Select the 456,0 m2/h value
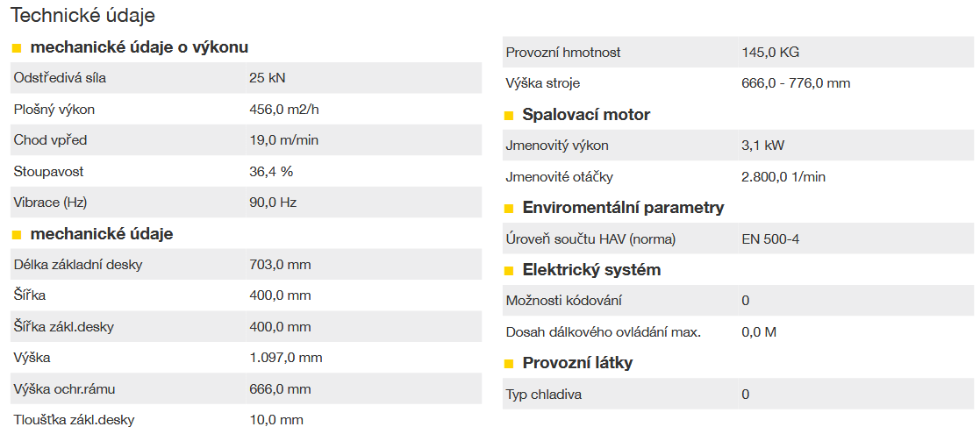The image size is (980, 434). click(x=283, y=110)
